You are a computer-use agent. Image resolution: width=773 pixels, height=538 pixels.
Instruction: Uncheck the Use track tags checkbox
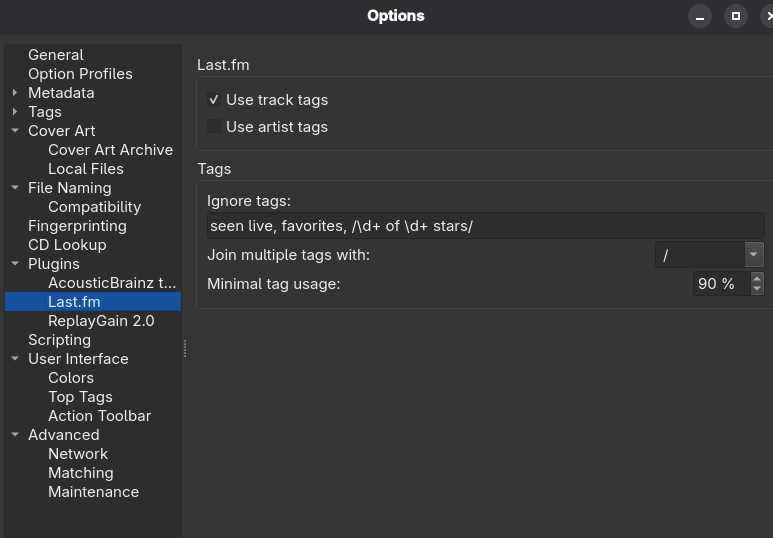(x=214, y=100)
